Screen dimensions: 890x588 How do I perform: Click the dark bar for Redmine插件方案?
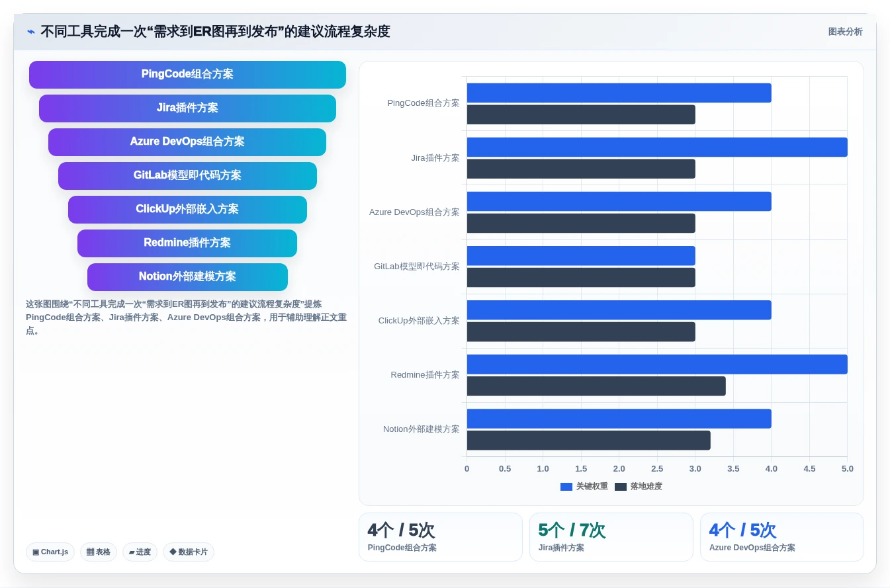[596, 386]
